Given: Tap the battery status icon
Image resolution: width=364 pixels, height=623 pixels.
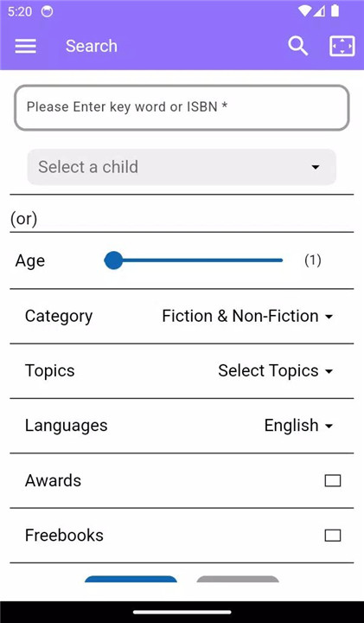Looking at the screenshot, I should click(335, 11).
